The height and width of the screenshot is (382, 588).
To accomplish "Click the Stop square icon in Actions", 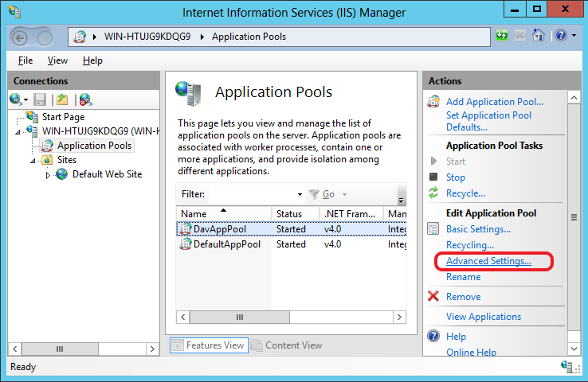I will [433, 177].
